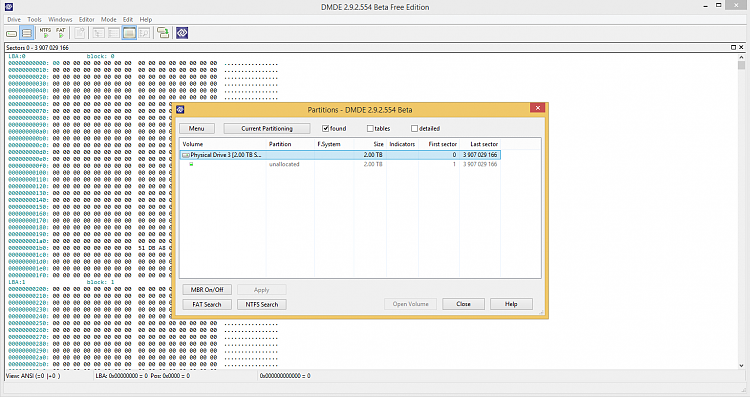The image size is (750, 397).
Task: Click the Partitions dialog title bar icon
Action: tap(180, 110)
